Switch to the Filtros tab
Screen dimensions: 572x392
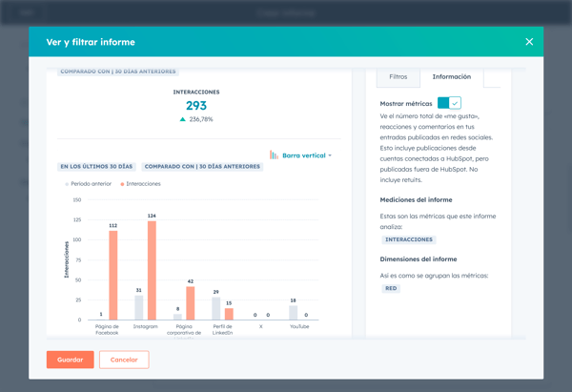coord(398,76)
